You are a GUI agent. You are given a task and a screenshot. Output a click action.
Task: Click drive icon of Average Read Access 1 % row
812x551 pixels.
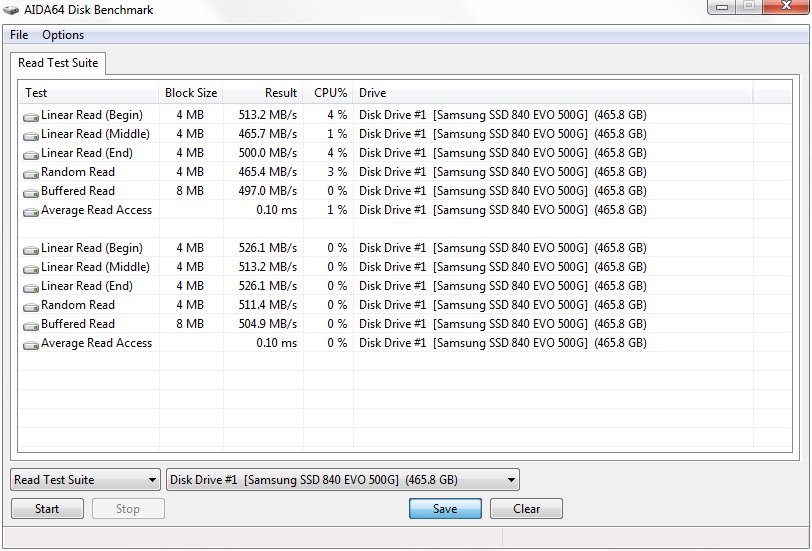click(x=31, y=212)
